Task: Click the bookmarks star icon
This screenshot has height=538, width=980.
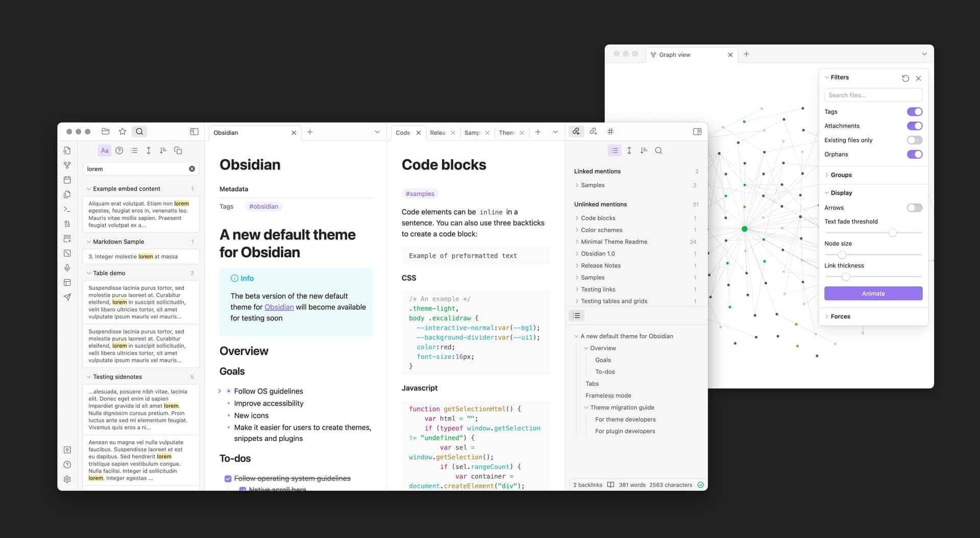Action: [122, 132]
